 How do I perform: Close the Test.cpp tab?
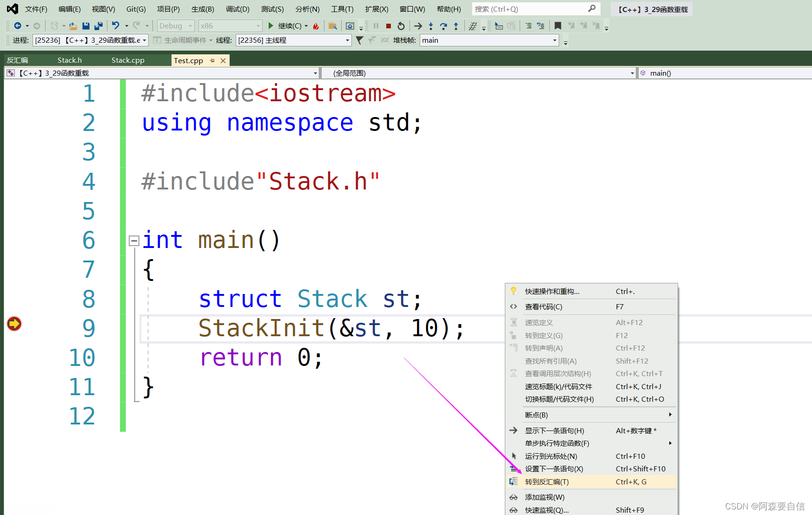(223, 60)
